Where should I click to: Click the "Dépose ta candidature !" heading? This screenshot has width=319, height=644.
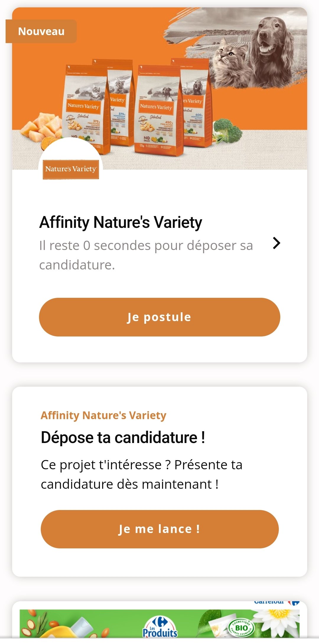pos(123,437)
